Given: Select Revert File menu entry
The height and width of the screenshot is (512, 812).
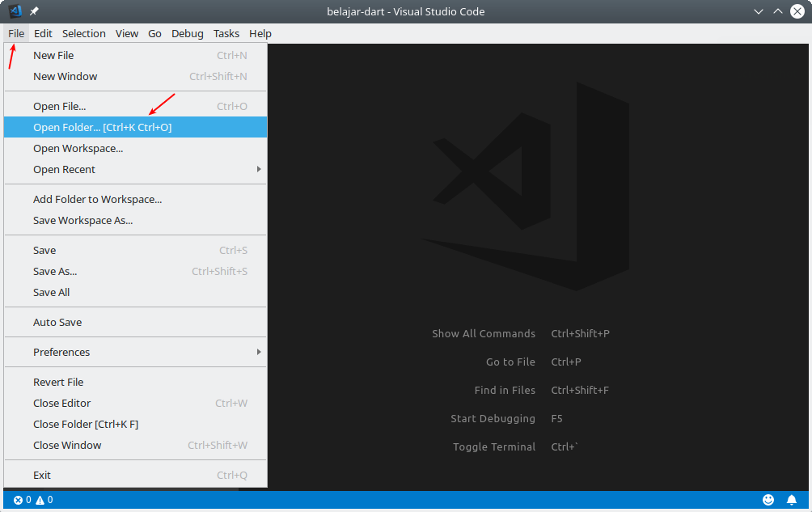Looking at the screenshot, I should tap(135, 382).
